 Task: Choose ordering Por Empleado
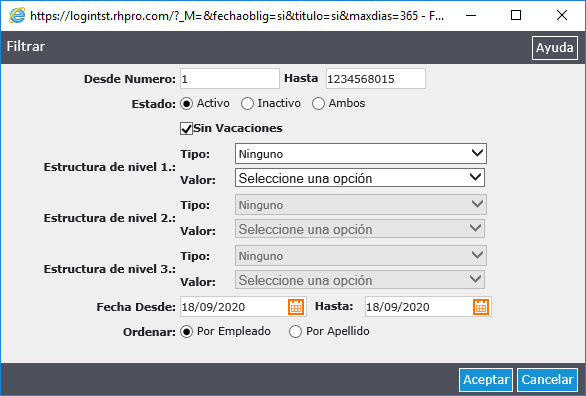coord(186,331)
